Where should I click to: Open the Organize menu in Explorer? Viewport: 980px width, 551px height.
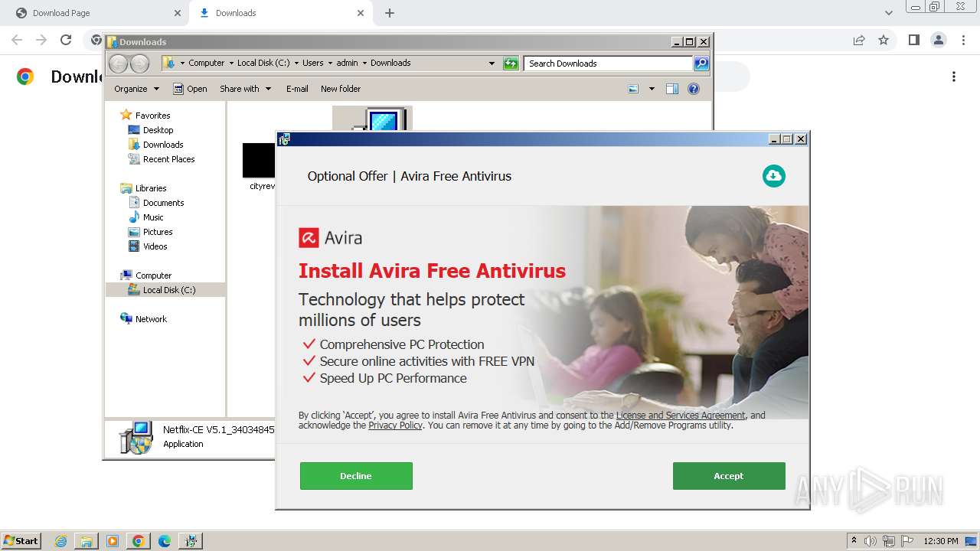click(x=136, y=89)
